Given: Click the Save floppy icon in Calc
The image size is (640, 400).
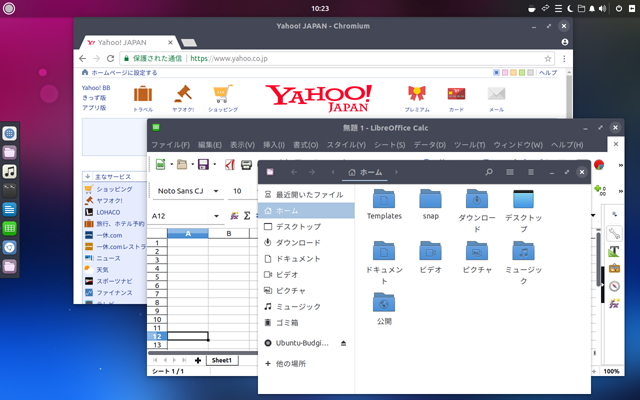Looking at the screenshot, I should coord(203,164).
